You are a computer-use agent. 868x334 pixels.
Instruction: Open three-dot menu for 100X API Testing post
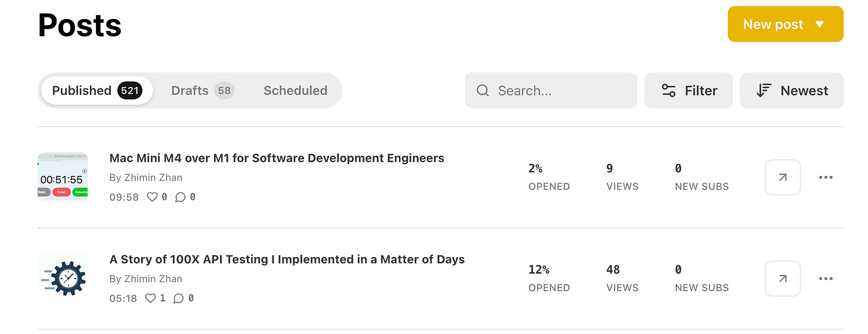coord(826,279)
